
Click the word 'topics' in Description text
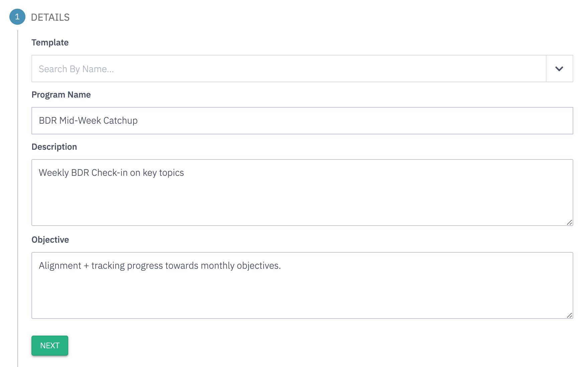click(172, 173)
